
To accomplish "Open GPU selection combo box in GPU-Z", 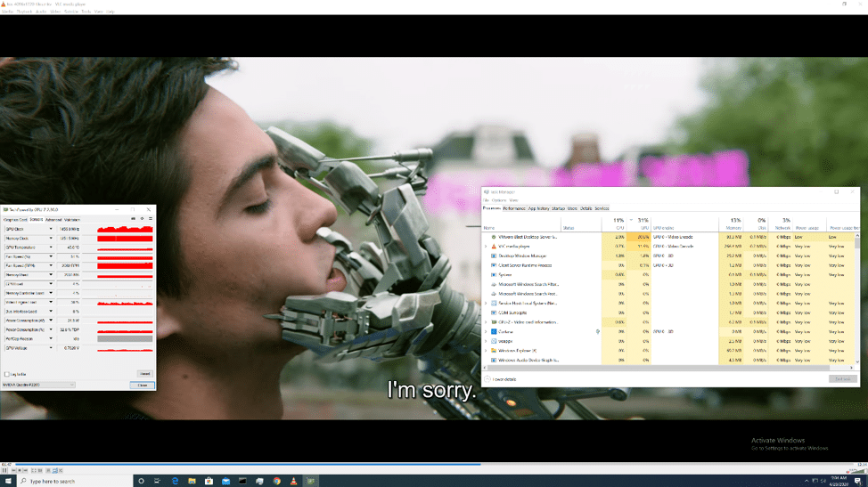I will coord(38,385).
